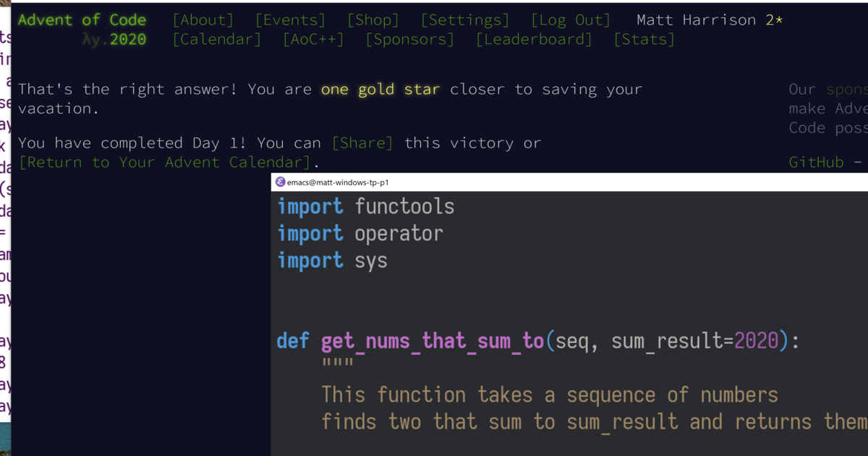
Task: Open the Leaderboard page
Action: (533, 39)
